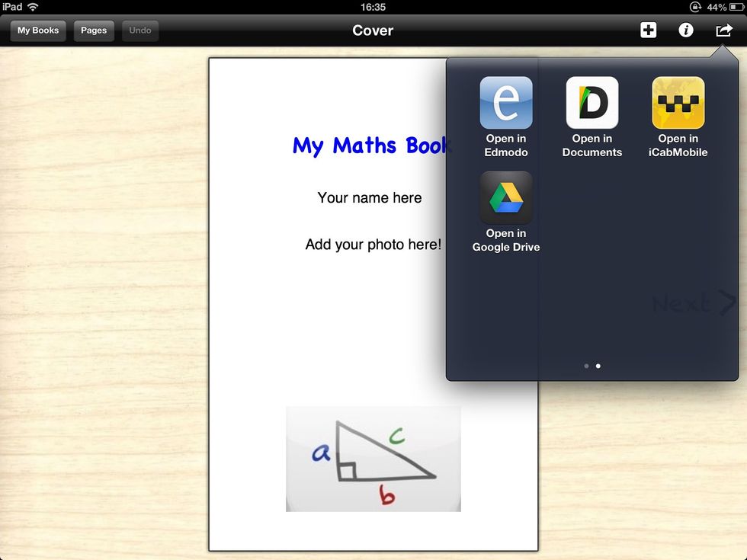
Task: Go back to My Books
Action: (x=38, y=31)
